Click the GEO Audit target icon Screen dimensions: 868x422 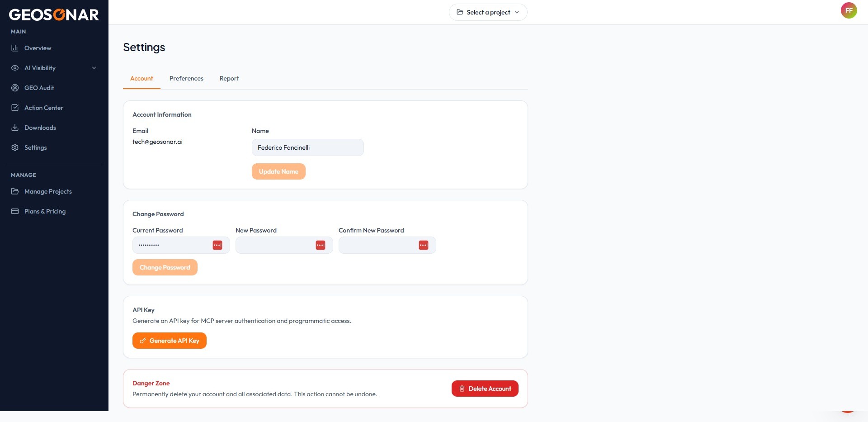point(15,88)
